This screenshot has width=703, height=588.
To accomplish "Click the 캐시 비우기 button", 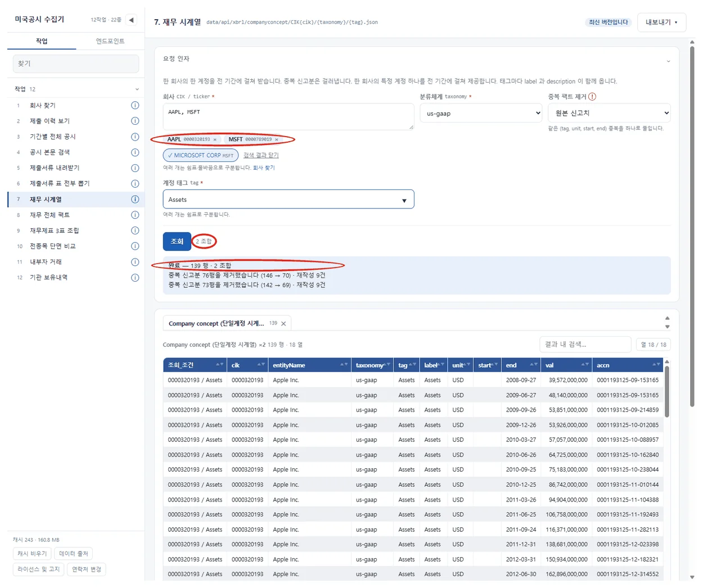I will point(32,554).
